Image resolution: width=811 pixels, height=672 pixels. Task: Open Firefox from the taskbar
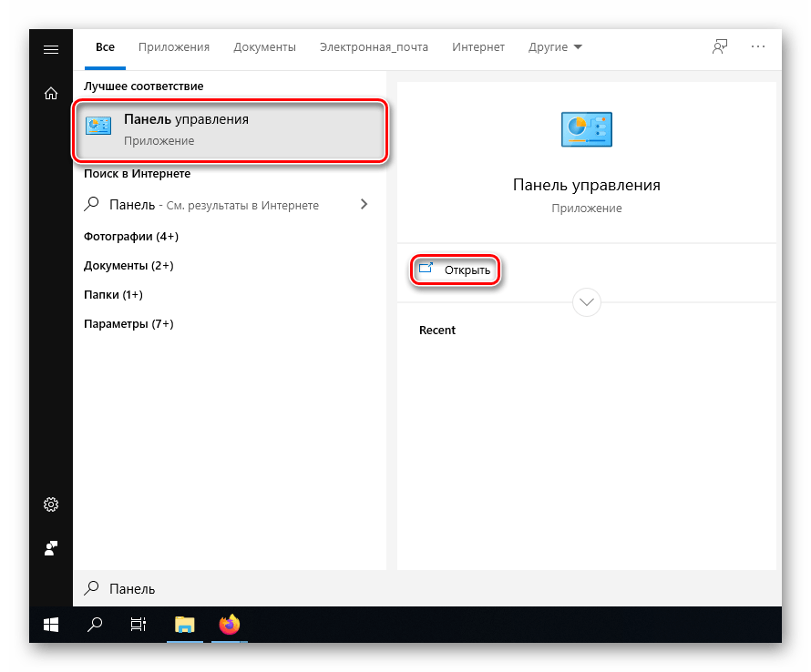click(x=229, y=625)
